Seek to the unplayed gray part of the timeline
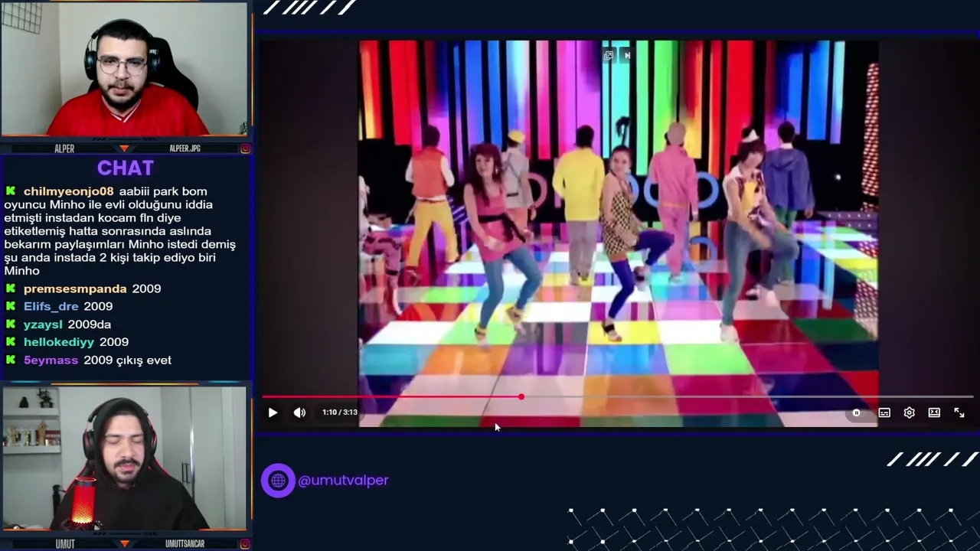The height and width of the screenshot is (551, 980). click(x=747, y=396)
